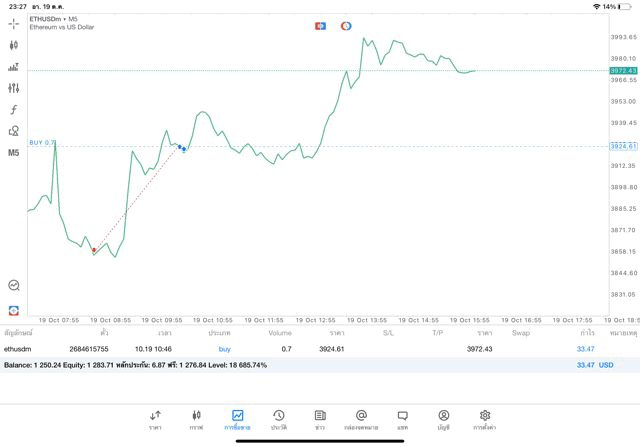Open the drawing objects shapes tool
The image size is (640, 447).
click(13, 131)
